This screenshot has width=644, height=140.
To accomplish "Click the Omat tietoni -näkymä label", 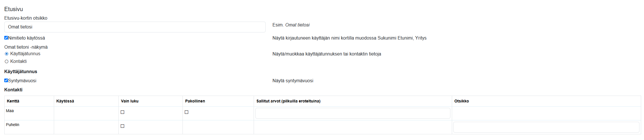I will [26, 47].
